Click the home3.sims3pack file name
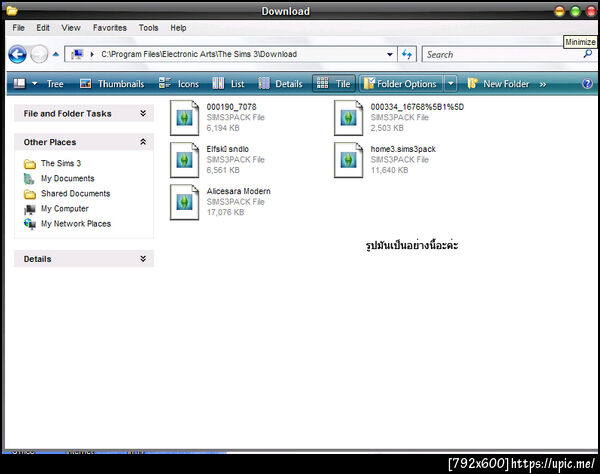Image resolution: width=600 pixels, height=474 pixels. (x=403, y=149)
